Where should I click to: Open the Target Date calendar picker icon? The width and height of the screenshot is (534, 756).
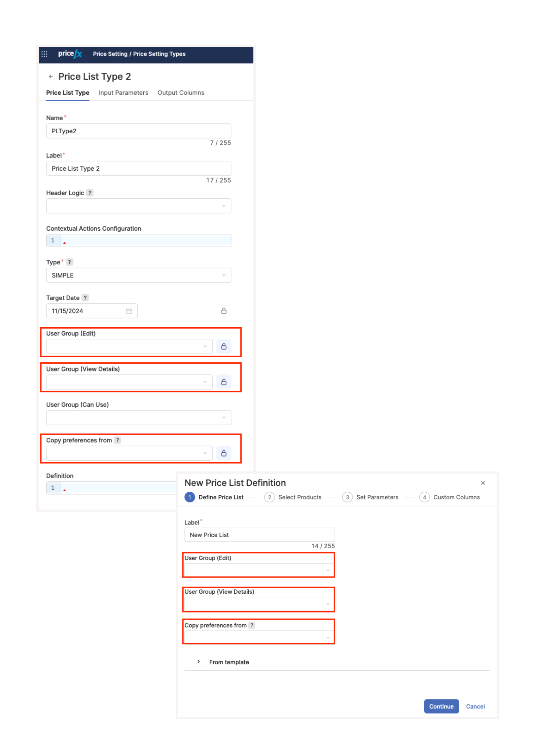(x=129, y=311)
